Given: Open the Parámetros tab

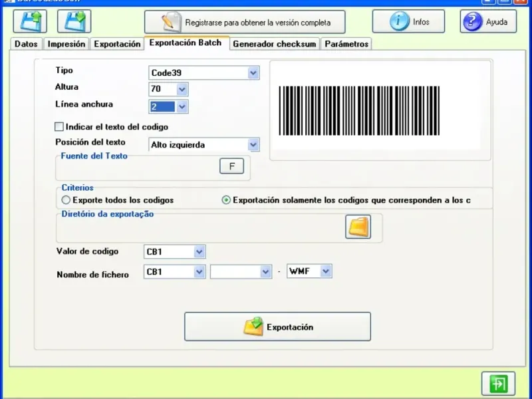Looking at the screenshot, I should 346,44.
